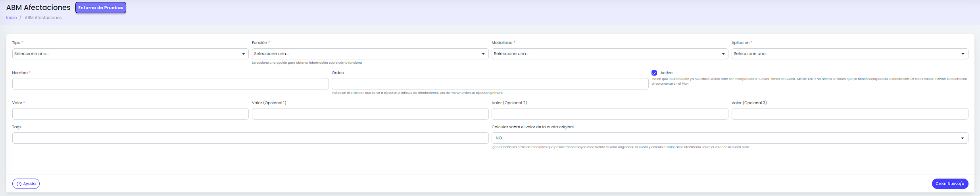This screenshot has height=196, width=980.
Task: Open the Aplica en dropdown
Action: tap(850, 54)
